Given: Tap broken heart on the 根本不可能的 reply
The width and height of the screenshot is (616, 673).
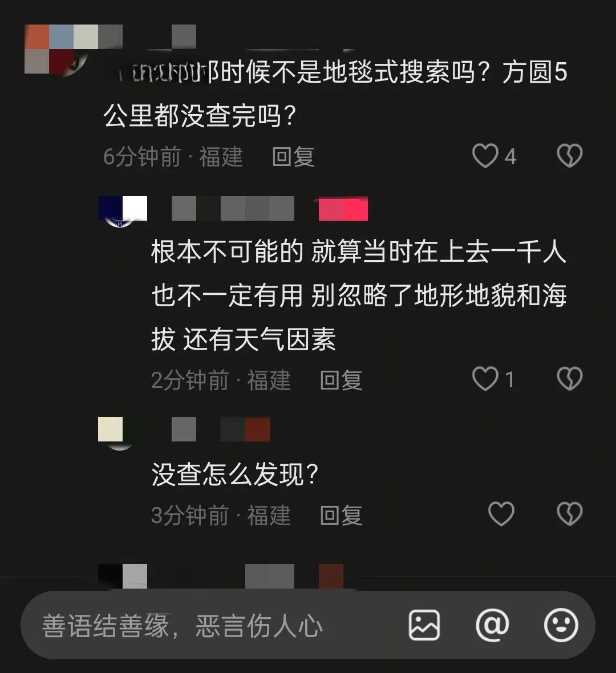Looking at the screenshot, I should (570, 379).
